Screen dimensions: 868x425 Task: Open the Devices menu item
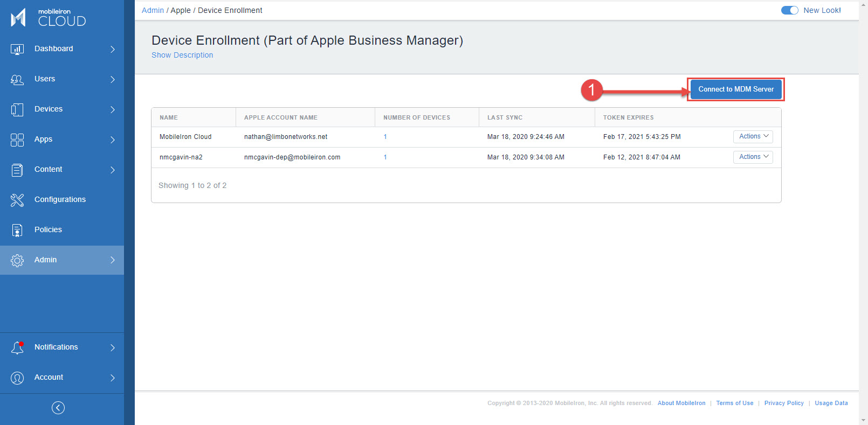tap(62, 109)
